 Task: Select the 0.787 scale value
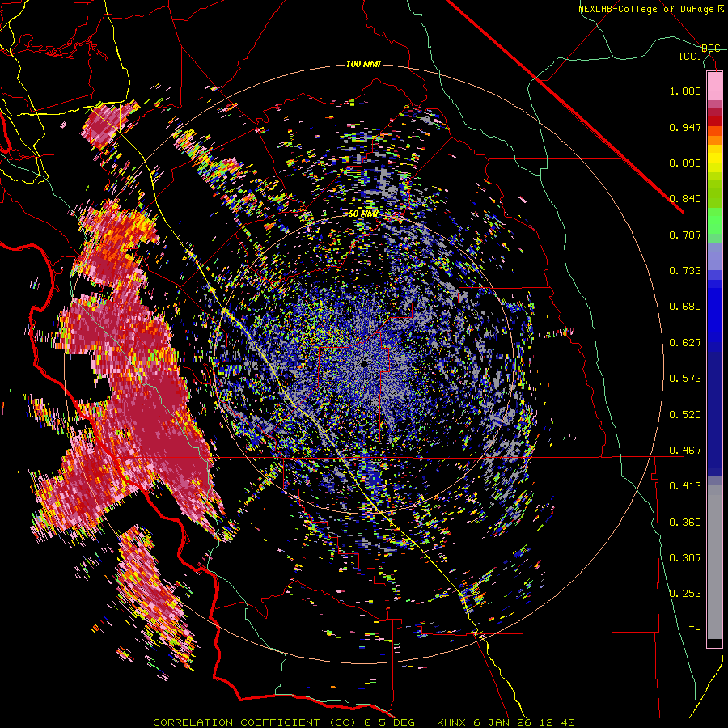tap(685, 235)
